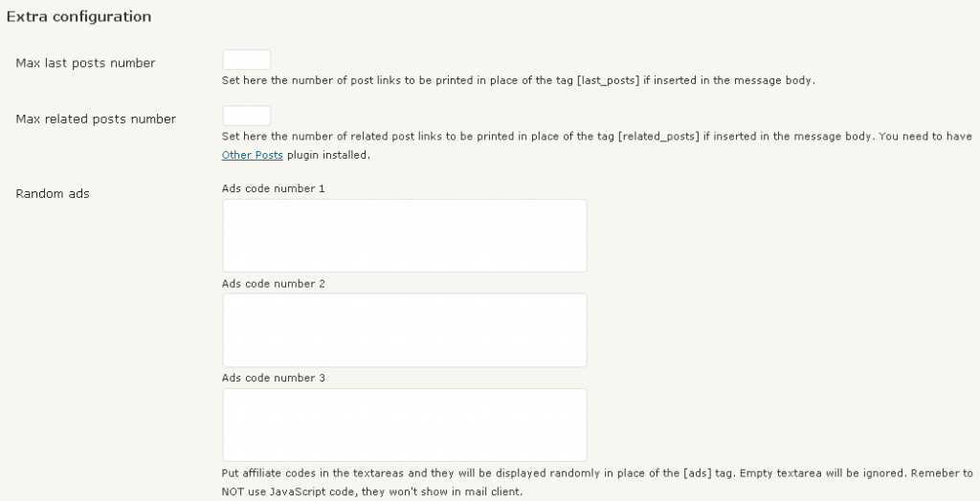Click the "Max related posts number" label
This screenshot has height=501, width=980.
[96, 120]
